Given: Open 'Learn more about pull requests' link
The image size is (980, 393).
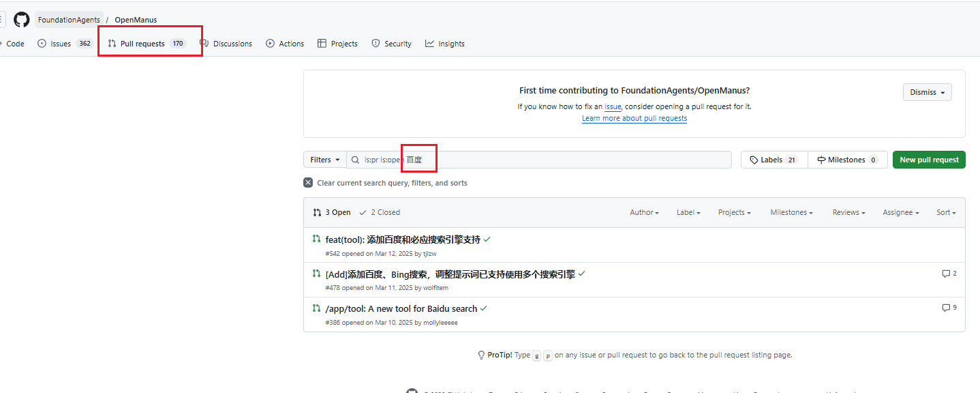Looking at the screenshot, I should click(x=634, y=118).
